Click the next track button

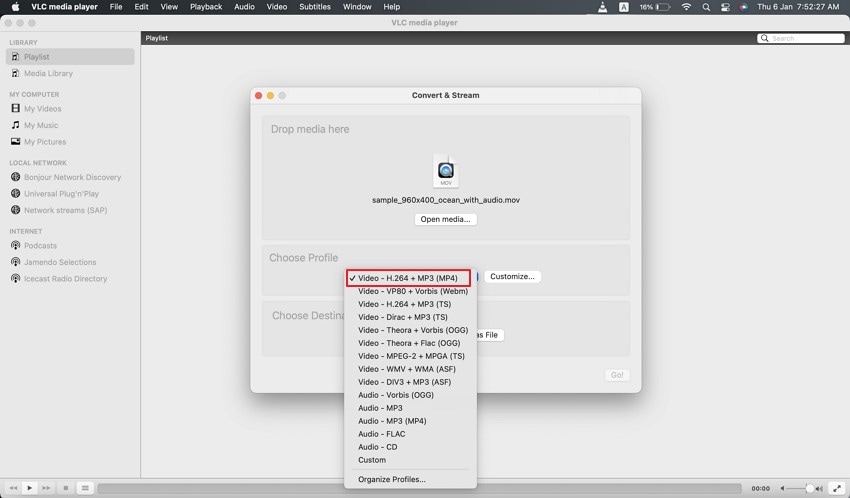pos(47,488)
